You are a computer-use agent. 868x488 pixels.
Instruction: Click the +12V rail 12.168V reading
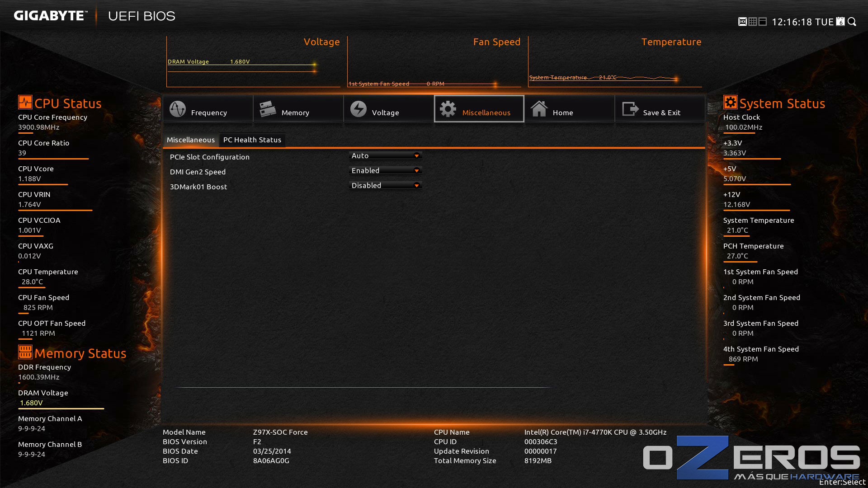pyautogui.click(x=737, y=205)
